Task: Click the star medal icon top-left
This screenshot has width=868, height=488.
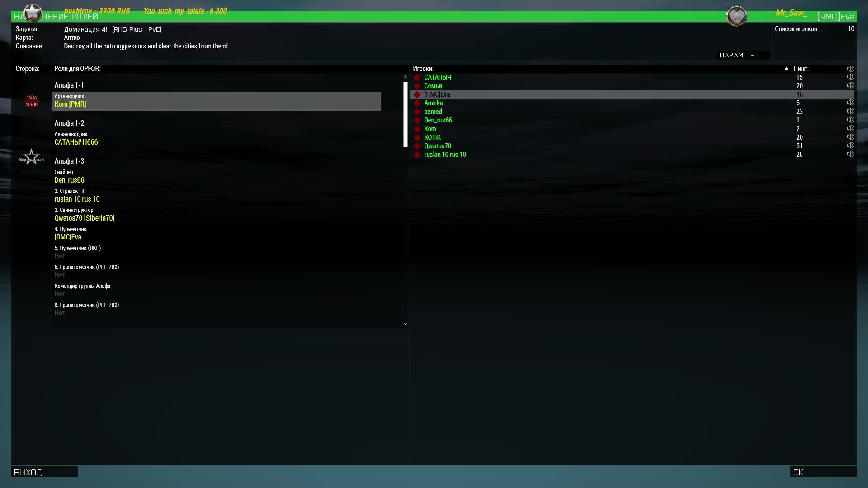Action: point(32,13)
